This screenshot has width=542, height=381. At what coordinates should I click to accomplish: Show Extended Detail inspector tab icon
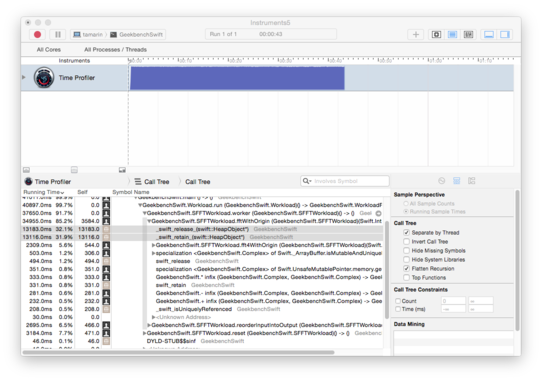click(x=471, y=180)
